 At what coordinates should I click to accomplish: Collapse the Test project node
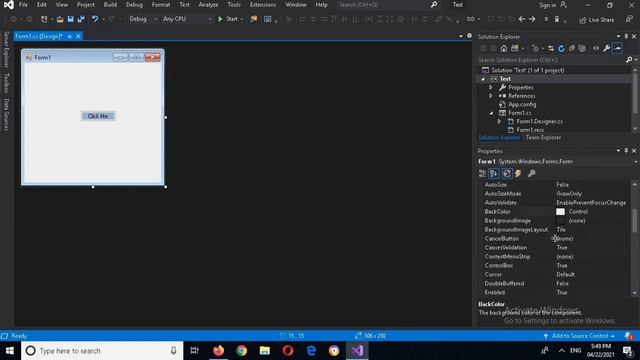click(x=483, y=79)
